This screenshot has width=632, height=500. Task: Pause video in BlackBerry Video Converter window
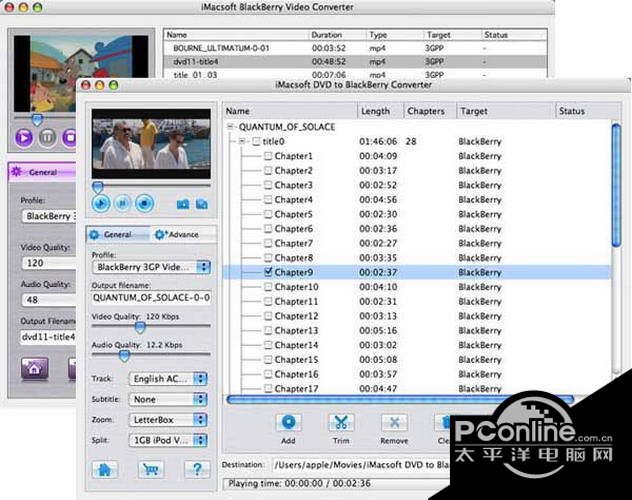(47, 138)
